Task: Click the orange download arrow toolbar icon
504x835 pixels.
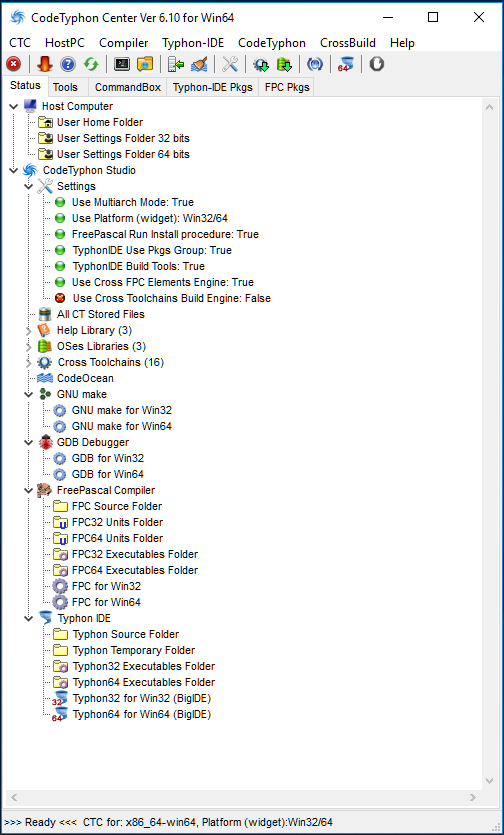Action: pyautogui.click(x=45, y=64)
